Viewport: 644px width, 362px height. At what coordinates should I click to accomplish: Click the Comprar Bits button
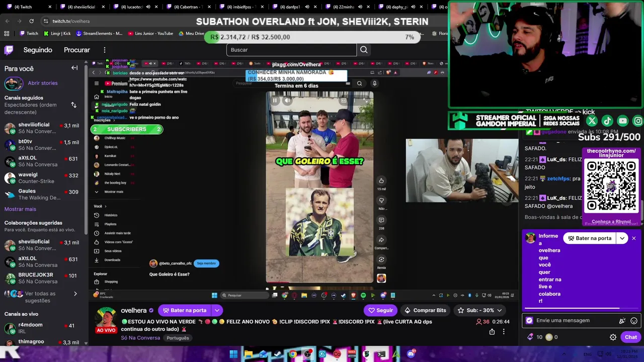point(425,310)
